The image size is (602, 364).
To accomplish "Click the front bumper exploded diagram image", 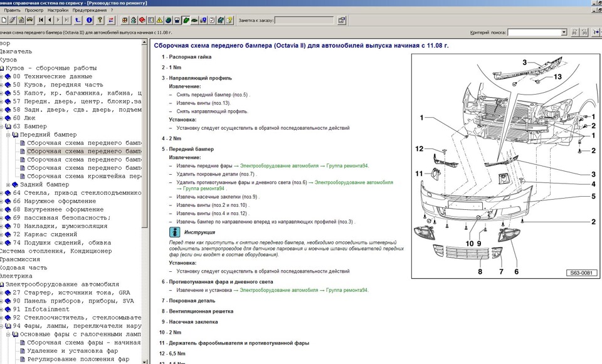I will pyautogui.click(x=505, y=165).
